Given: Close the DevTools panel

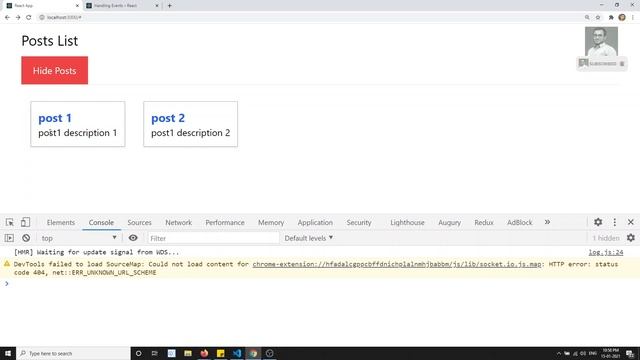Looking at the screenshot, I should point(631,222).
